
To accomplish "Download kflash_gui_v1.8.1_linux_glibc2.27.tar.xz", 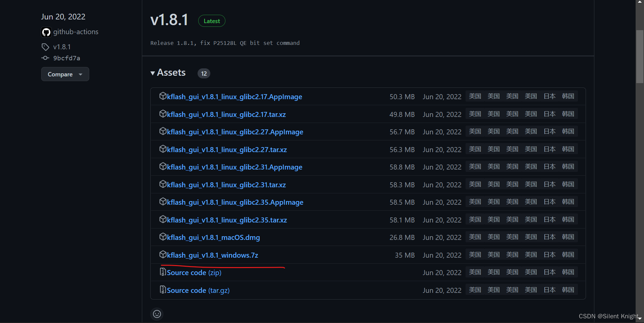I will (227, 150).
